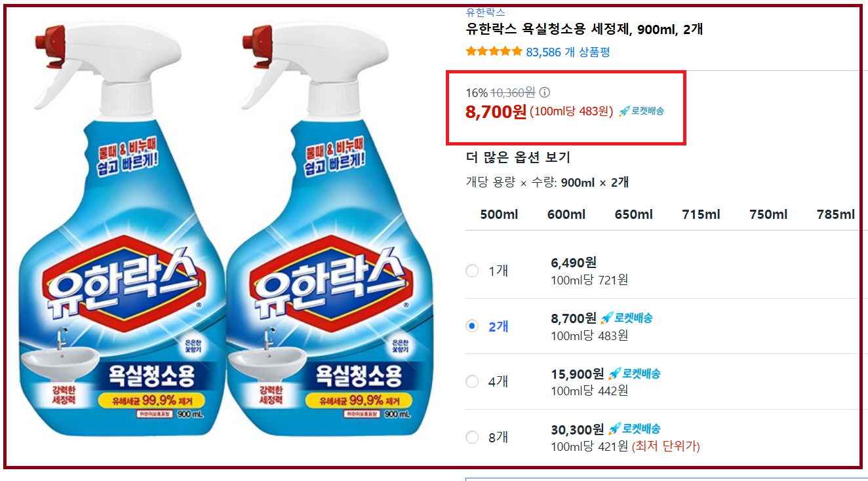Open the 83,586 개 상품평 reviews link

click(568, 52)
